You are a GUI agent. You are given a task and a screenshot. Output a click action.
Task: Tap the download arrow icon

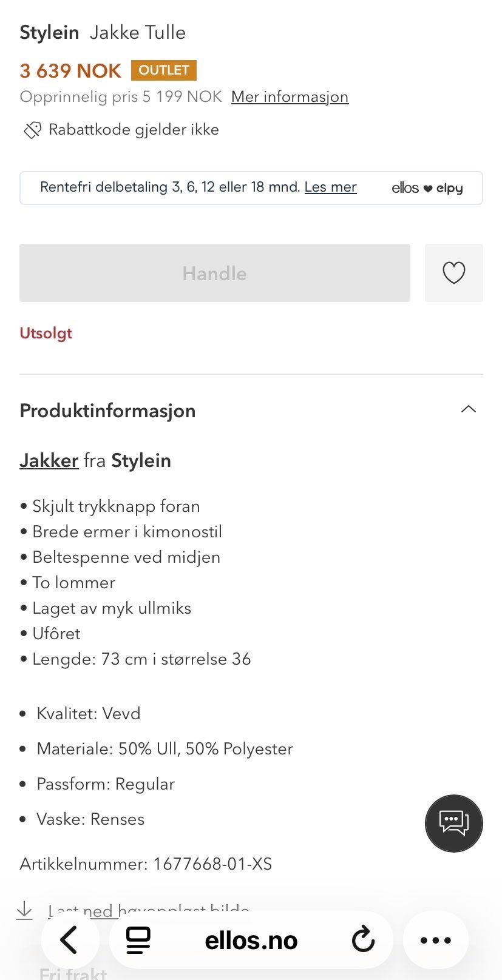click(24, 910)
